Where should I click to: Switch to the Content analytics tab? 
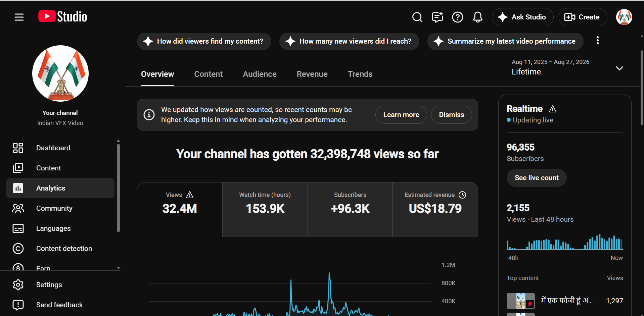click(209, 74)
